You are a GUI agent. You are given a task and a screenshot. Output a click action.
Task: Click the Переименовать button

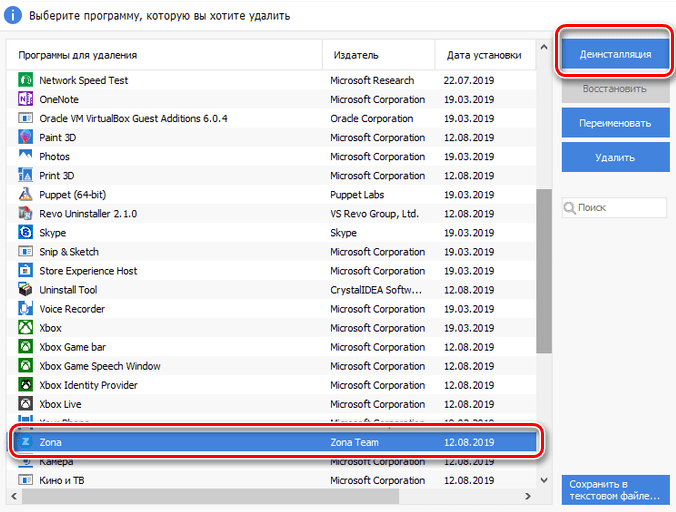pos(615,123)
